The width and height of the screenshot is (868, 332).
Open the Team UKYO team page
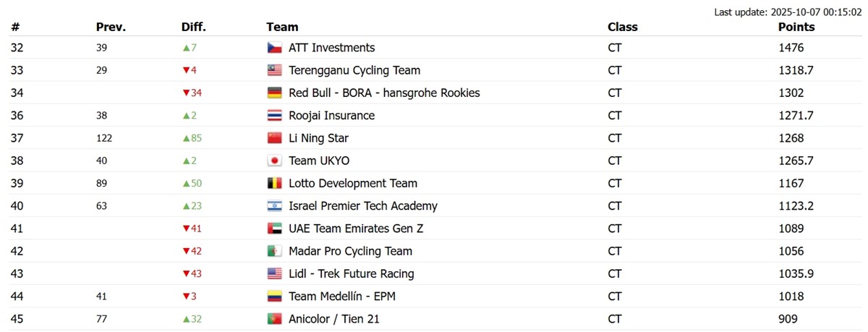point(318,161)
